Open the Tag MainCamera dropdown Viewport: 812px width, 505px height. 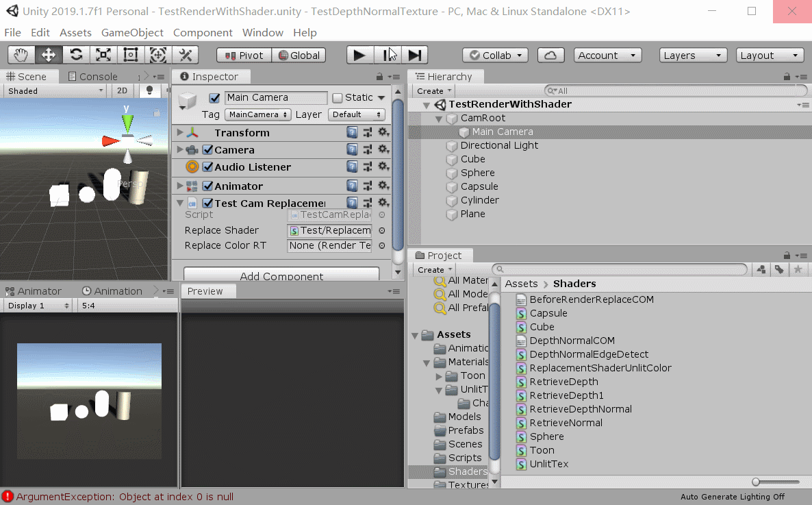(258, 114)
